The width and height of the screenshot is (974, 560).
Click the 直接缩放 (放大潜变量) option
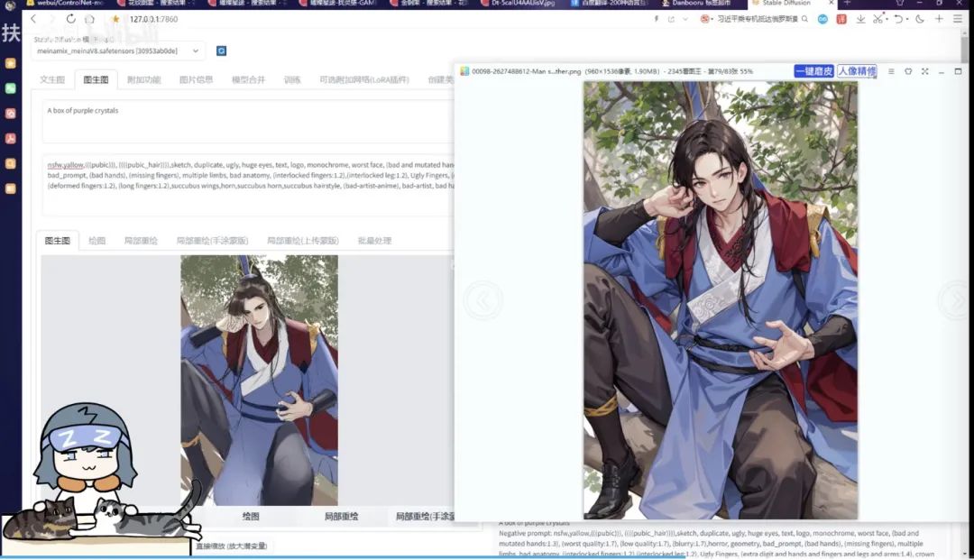(231, 546)
